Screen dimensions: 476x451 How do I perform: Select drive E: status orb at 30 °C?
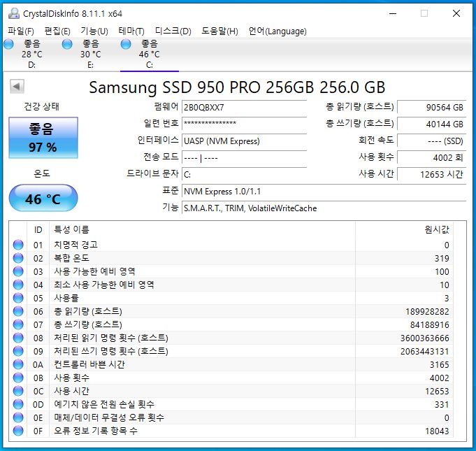(x=67, y=44)
